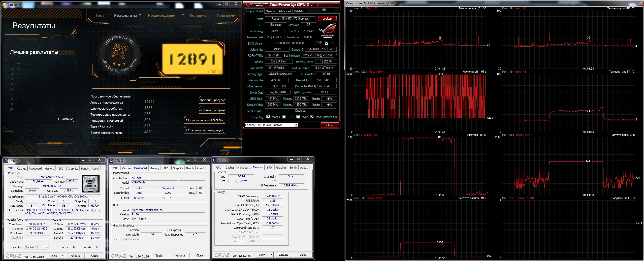Enable the PhysX checkbox
The image size is (644, 261).
(x=298, y=117)
